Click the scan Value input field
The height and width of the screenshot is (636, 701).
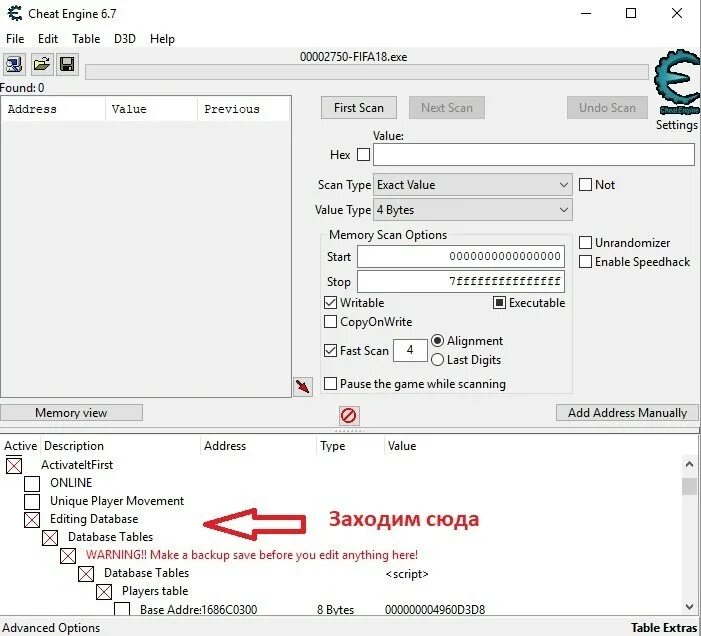click(x=534, y=155)
